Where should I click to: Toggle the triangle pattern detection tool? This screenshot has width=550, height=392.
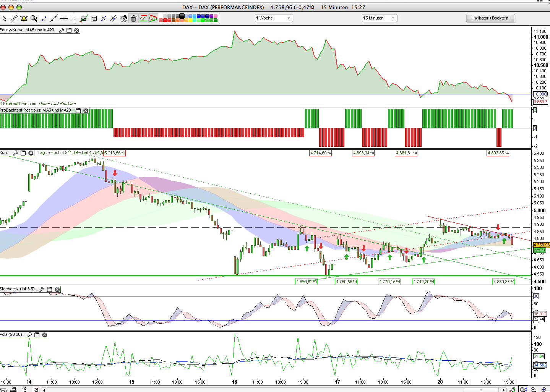click(153, 18)
